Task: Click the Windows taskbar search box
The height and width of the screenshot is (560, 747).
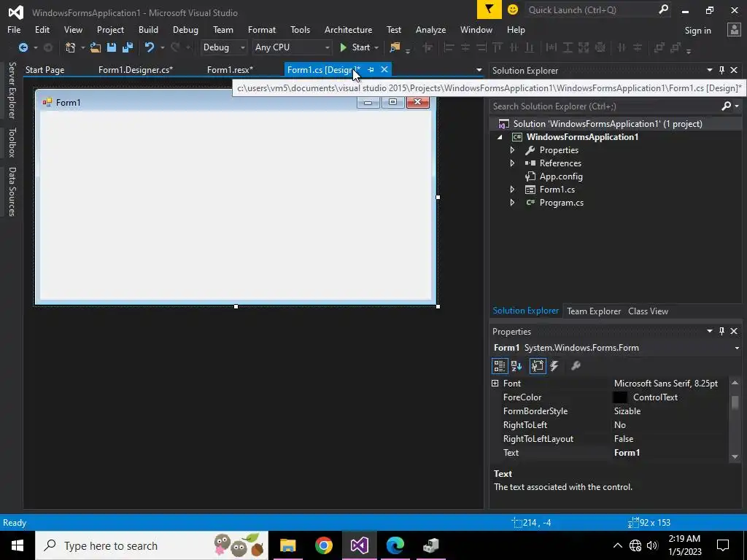Action: click(152, 545)
